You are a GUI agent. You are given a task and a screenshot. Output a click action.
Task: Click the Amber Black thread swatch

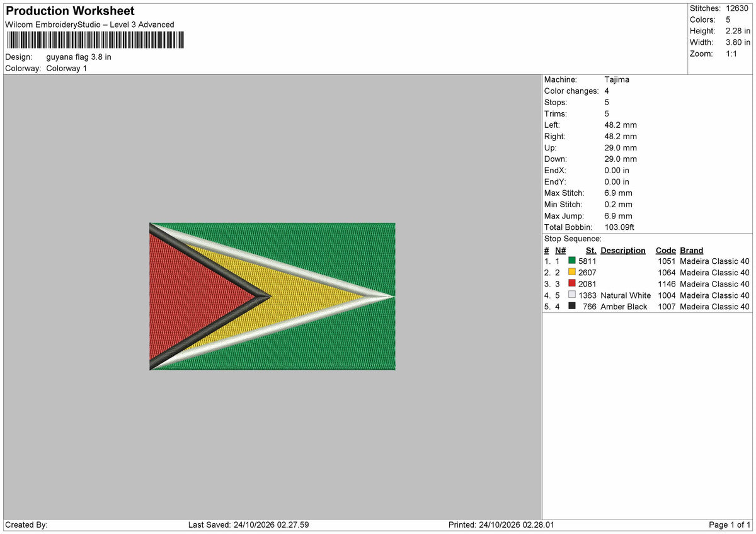(x=571, y=306)
